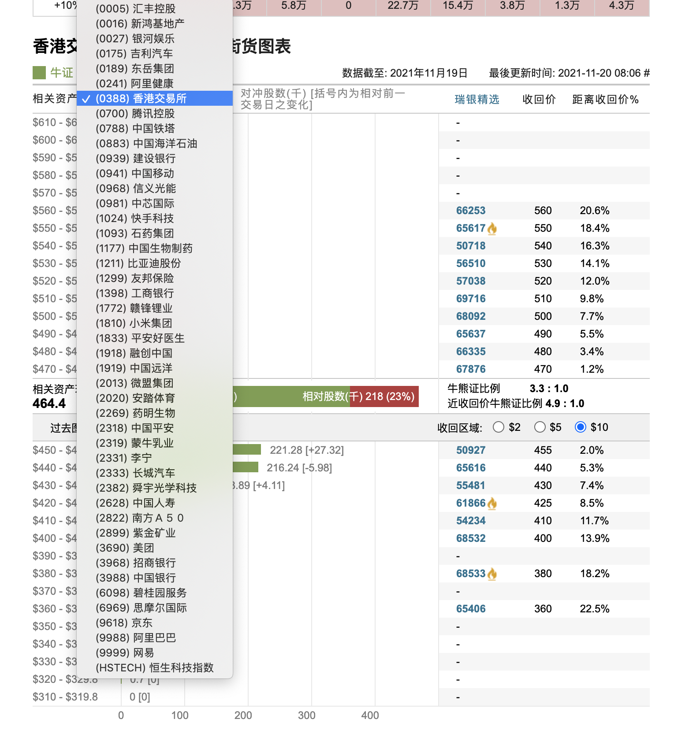Select (3690) 美团 from the list

point(125,548)
